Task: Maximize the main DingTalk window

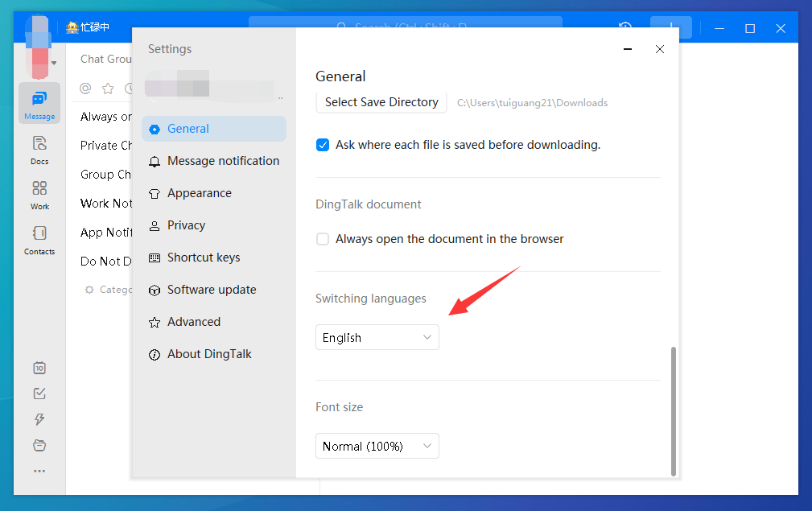Action: [x=750, y=28]
